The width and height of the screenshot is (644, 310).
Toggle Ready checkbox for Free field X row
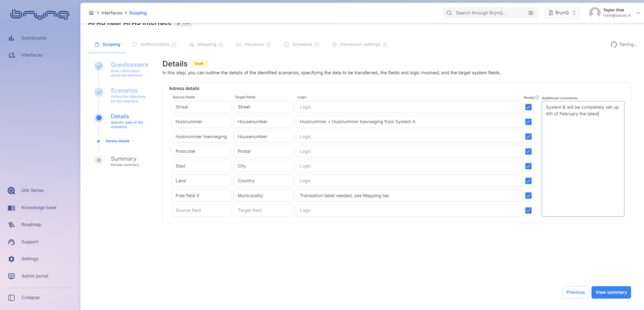pos(528,196)
